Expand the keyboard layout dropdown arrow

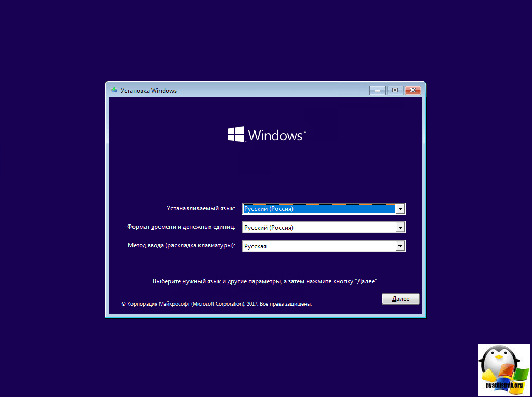pyautogui.click(x=400, y=246)
